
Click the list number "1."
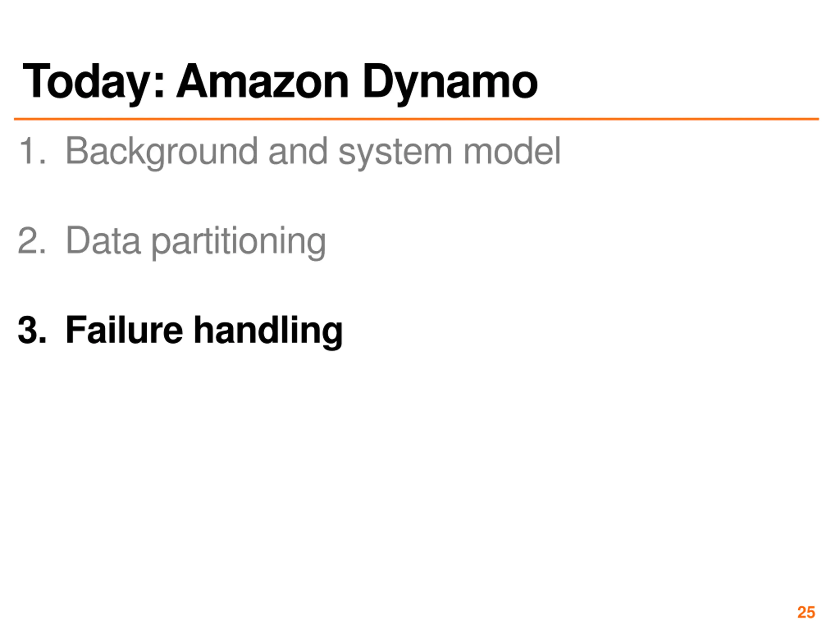(32, 152)
